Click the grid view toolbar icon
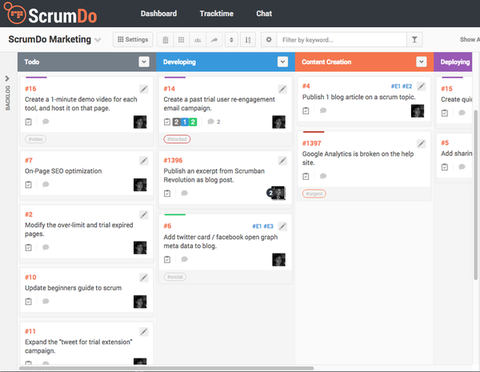Viewport: 480px width, 372px height. (x=181, y=40)
